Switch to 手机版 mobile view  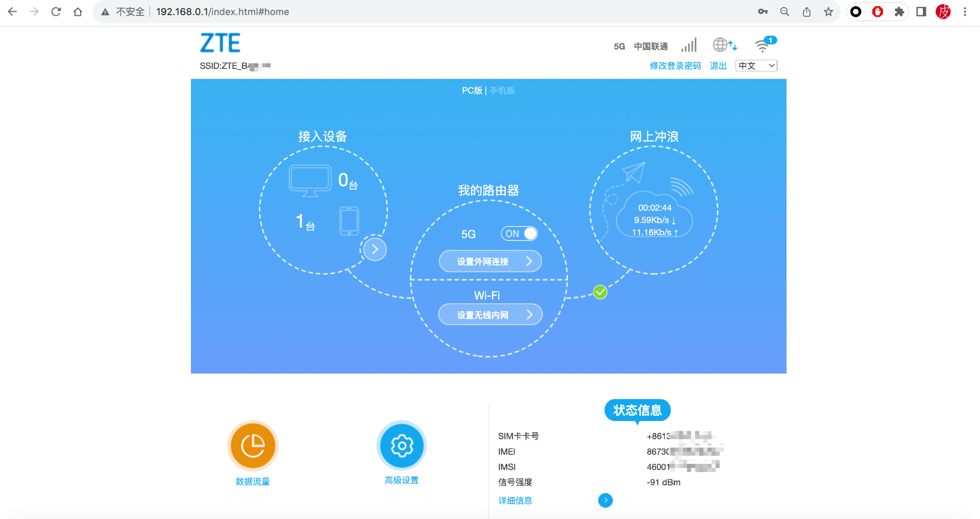point(502,90)
